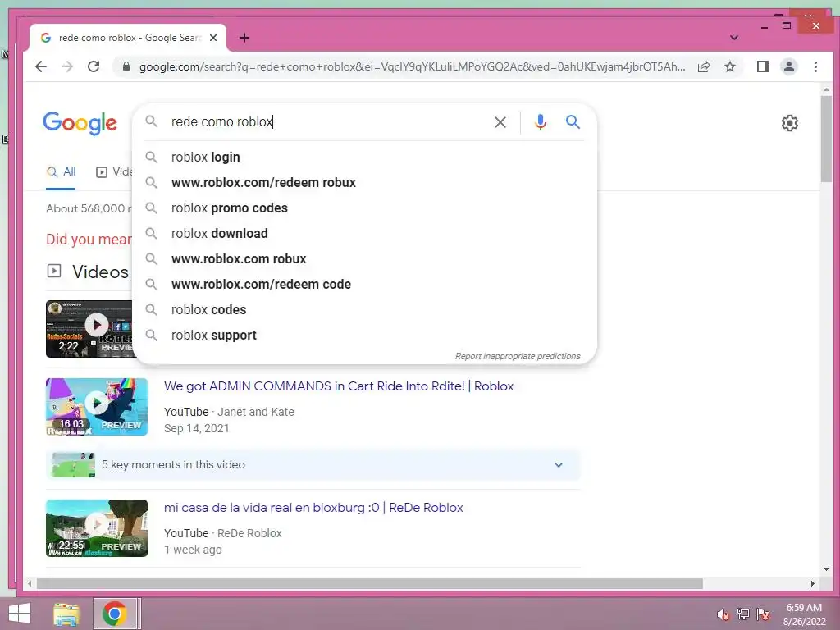Open the Windows Start menu
840x630 pixels.
pos(20,614)
